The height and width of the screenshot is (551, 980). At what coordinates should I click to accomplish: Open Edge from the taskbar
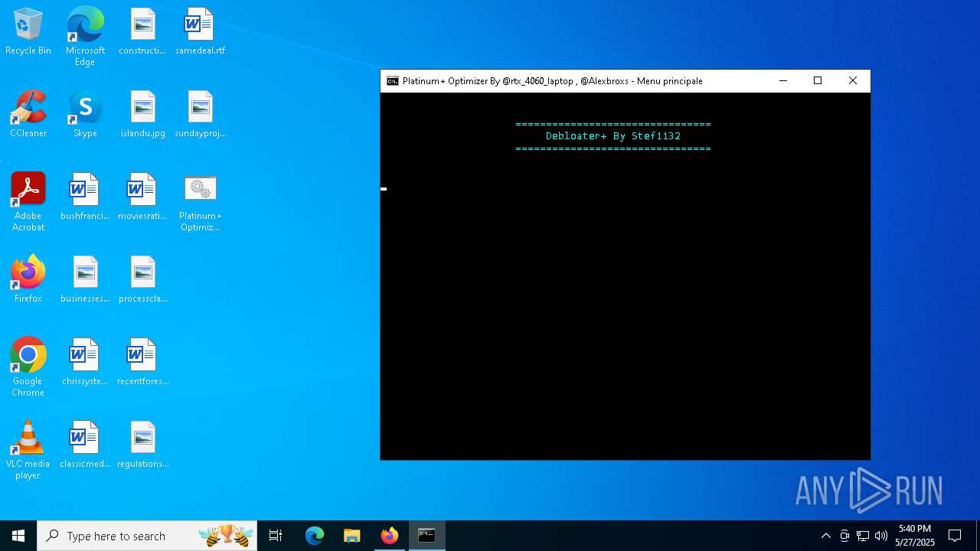(x=315, y=536)
